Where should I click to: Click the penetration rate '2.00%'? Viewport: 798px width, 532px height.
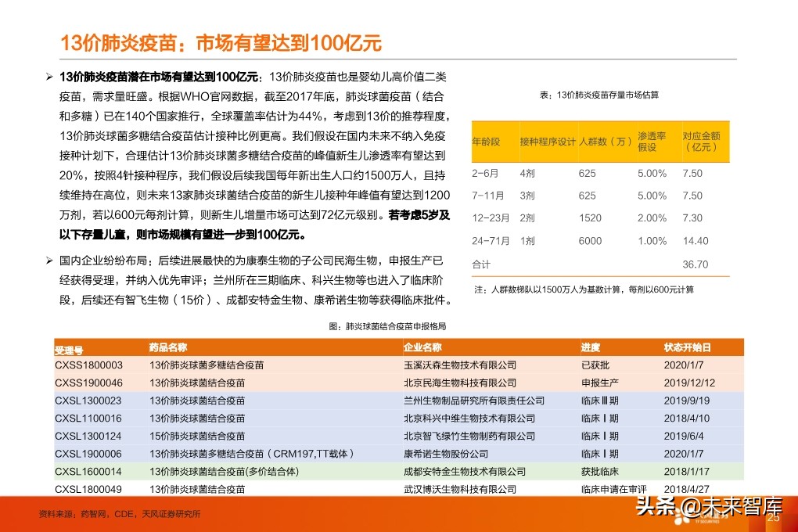point(652,218)
